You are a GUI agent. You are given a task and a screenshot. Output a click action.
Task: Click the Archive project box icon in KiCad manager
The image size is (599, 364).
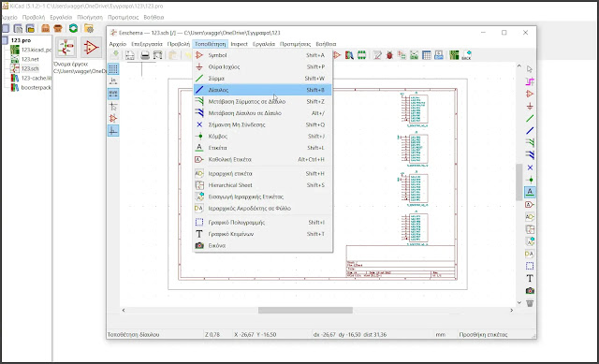[x=46, y=28]
